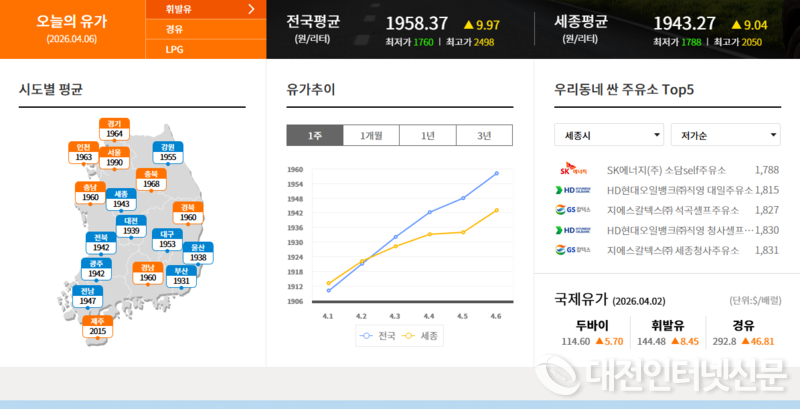This screenshot has width=800, height=409.
Task: Click the GS칼텍스 logo beside 석곡셀프주유소
Action: point(574,210)
